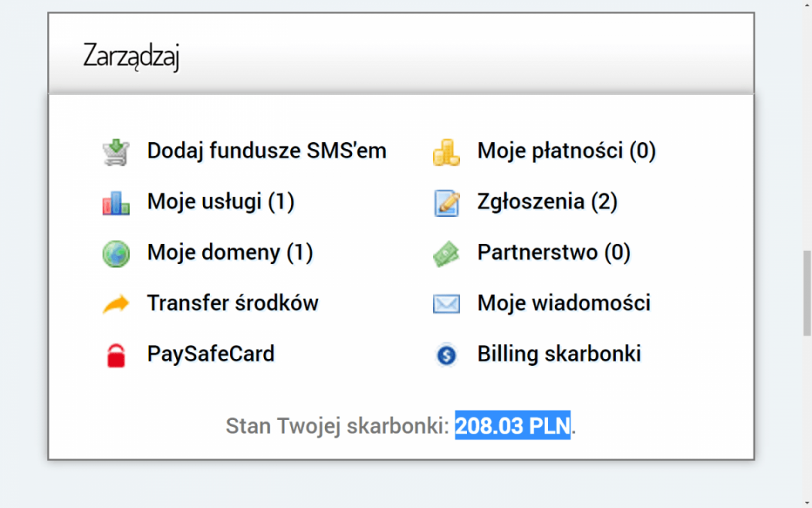Go to Moje domeny (1)
The width and height of the screenshot is (812, 508).
point(229,253)
